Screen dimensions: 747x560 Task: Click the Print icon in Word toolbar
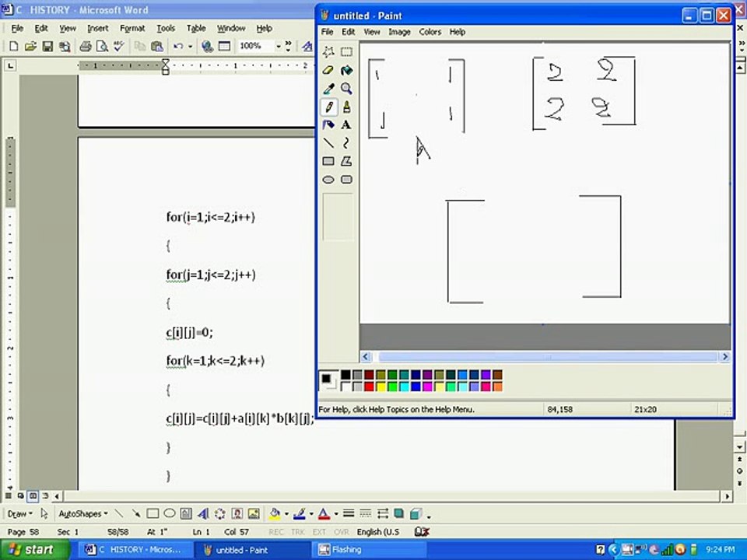point(86,46)
